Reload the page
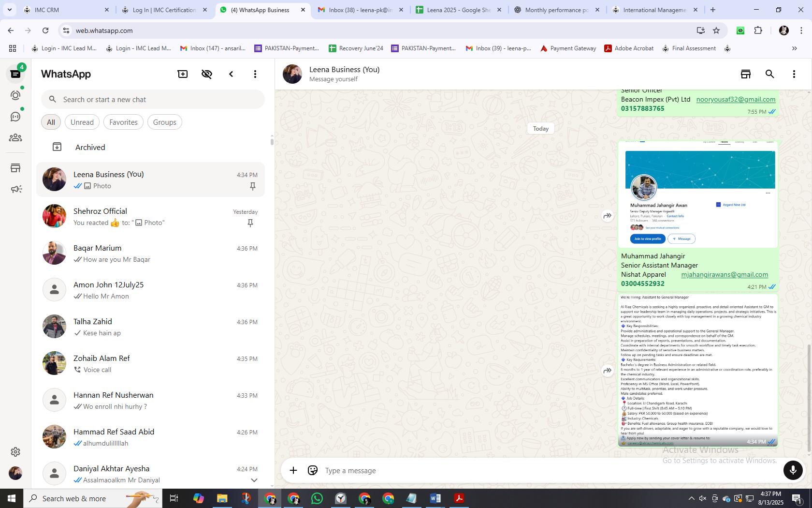This screenshot has height=508, width=812. [45, 30]
